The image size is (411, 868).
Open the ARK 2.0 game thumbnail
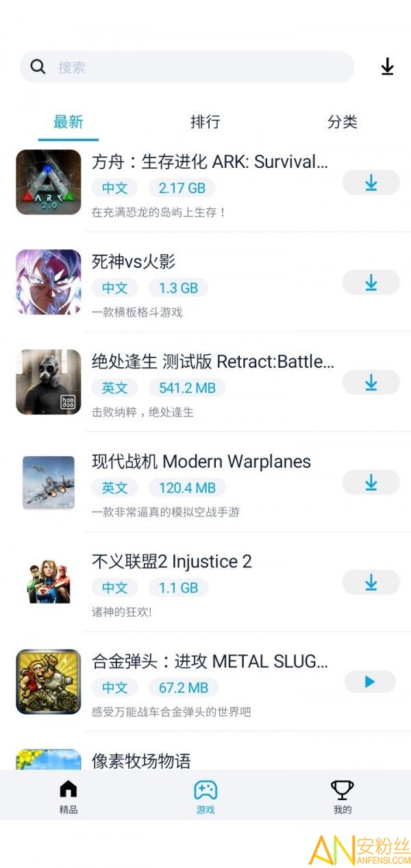pyautogui.click(x=49, y=182)
